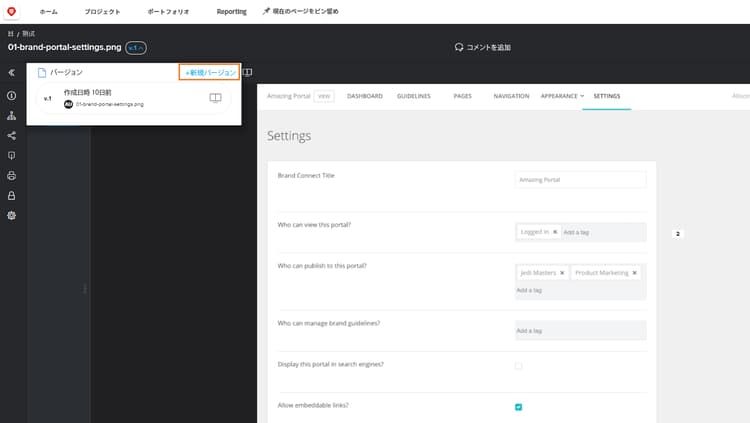750x423 pixels.
Task: Select version row 01-brand-portal-settings.png
Action: click(x=133, y=98)
